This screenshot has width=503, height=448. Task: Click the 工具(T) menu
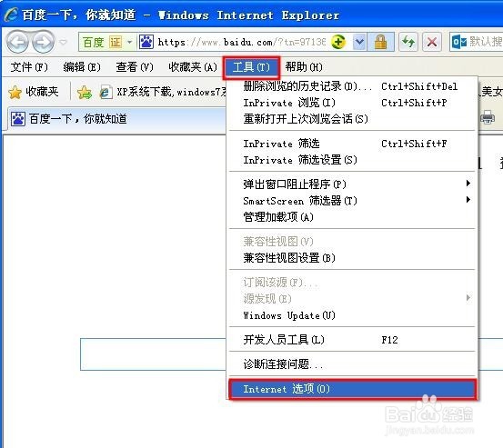pyautogui.click(x=251, y=67)
